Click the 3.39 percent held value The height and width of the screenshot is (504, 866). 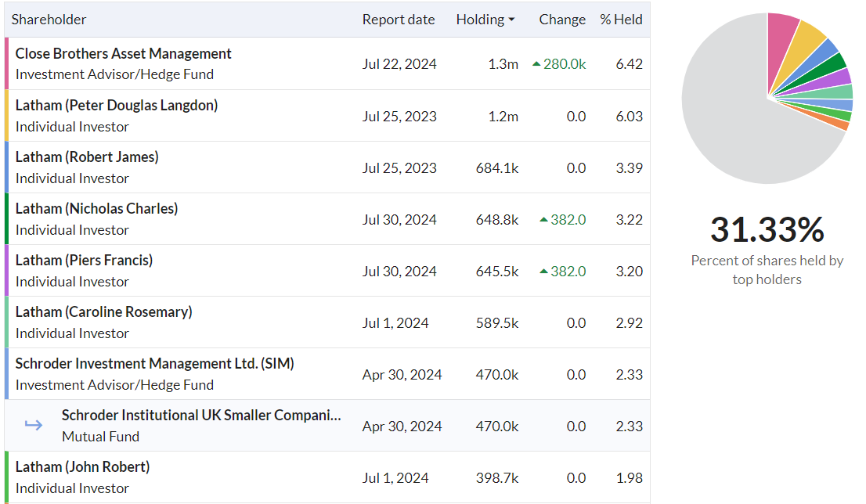(629, 167)
